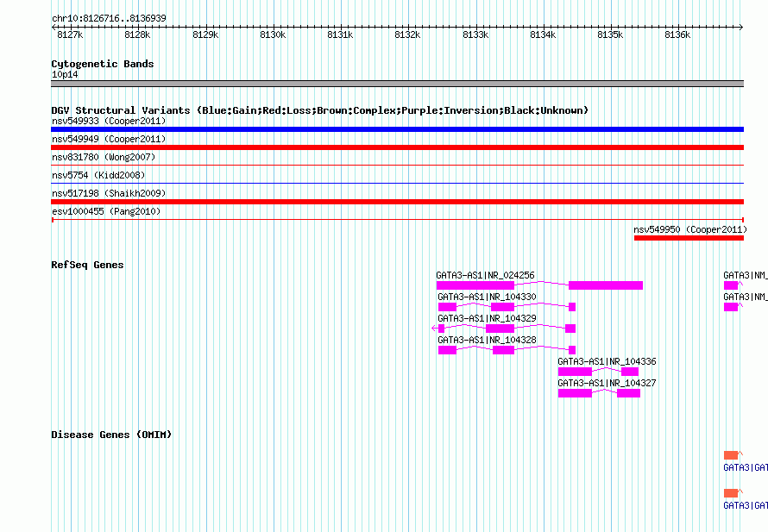768x532 pixels.
Task: Open GATA3-AS1|NR_104336 transcript label
Action: tap(607, 361)
